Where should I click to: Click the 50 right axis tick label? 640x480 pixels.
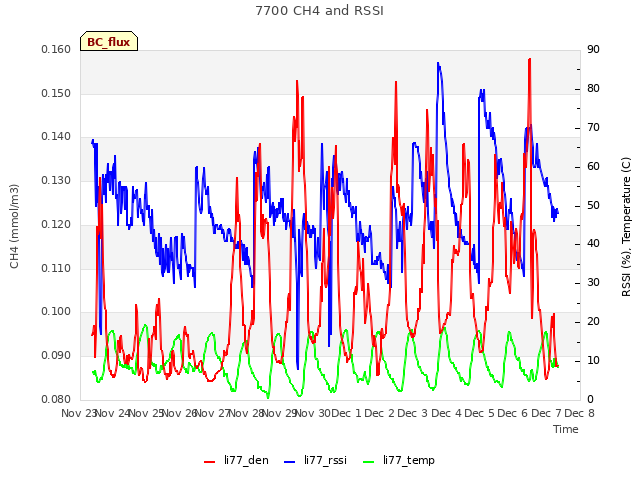[x=593, y=205]
